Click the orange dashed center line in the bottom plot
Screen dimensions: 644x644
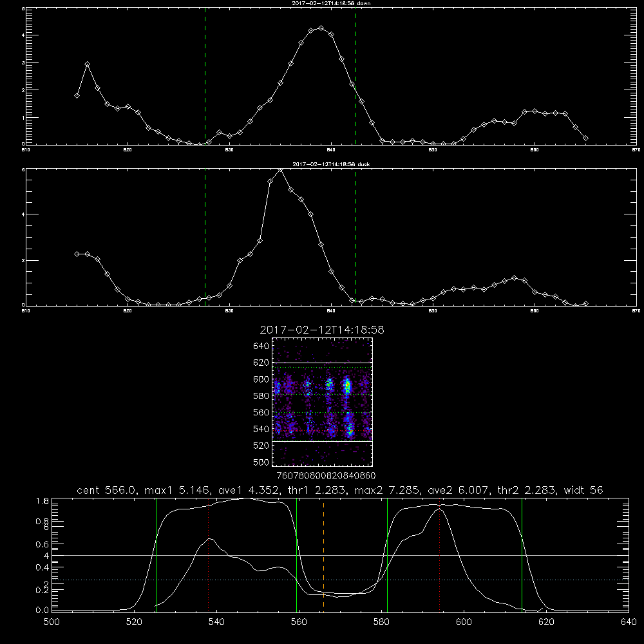(x=324, y=554)
